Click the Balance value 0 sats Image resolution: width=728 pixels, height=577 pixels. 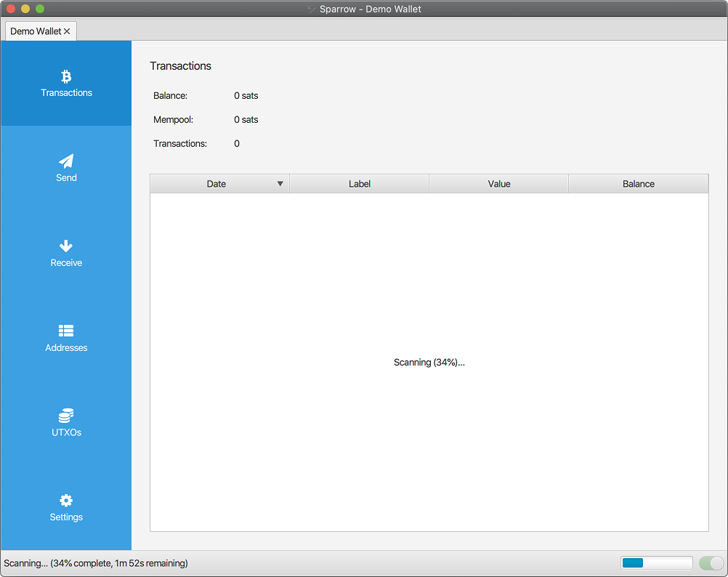[246, 96]
